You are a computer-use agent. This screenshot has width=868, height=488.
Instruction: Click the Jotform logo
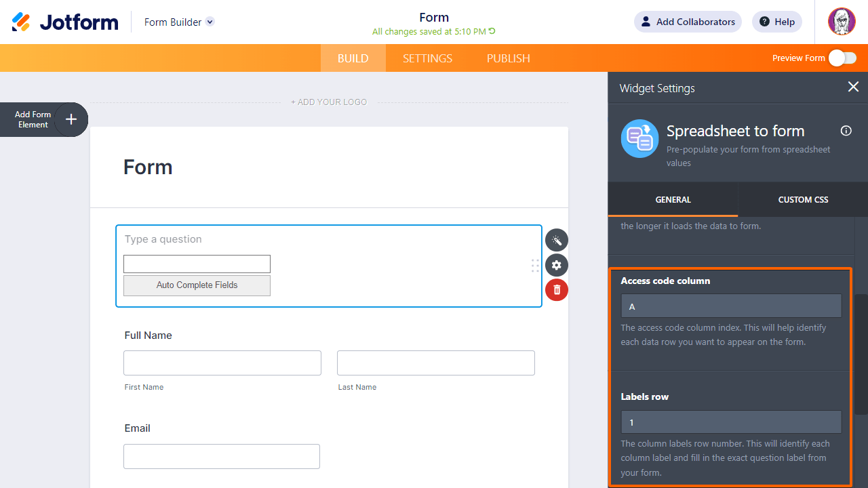click(65, 22)
